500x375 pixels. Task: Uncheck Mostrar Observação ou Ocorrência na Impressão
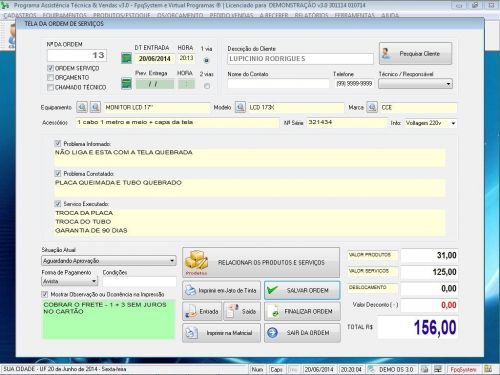point(45,294)
